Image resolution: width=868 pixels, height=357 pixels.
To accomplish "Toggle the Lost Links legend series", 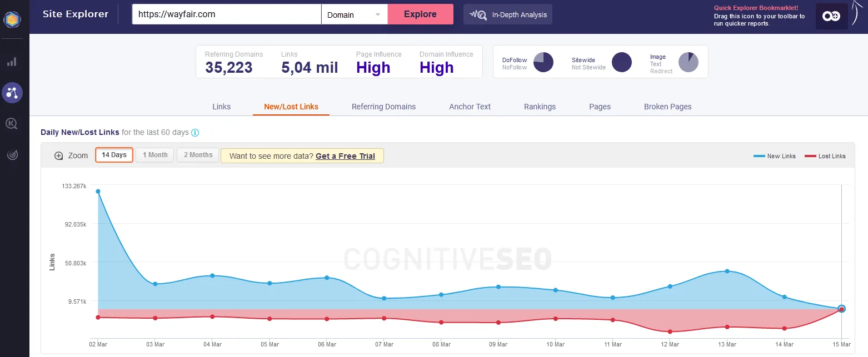I will pos(826,156).
